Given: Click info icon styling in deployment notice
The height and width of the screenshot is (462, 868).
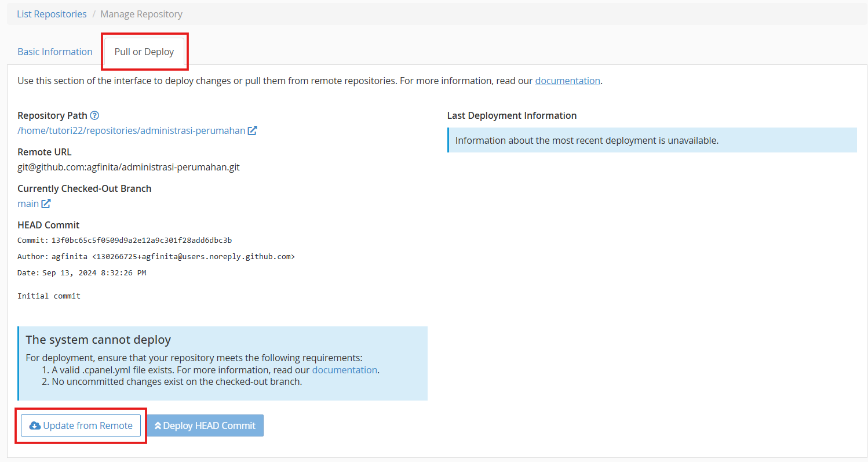Looking at the screenshot, I should 448,140.
